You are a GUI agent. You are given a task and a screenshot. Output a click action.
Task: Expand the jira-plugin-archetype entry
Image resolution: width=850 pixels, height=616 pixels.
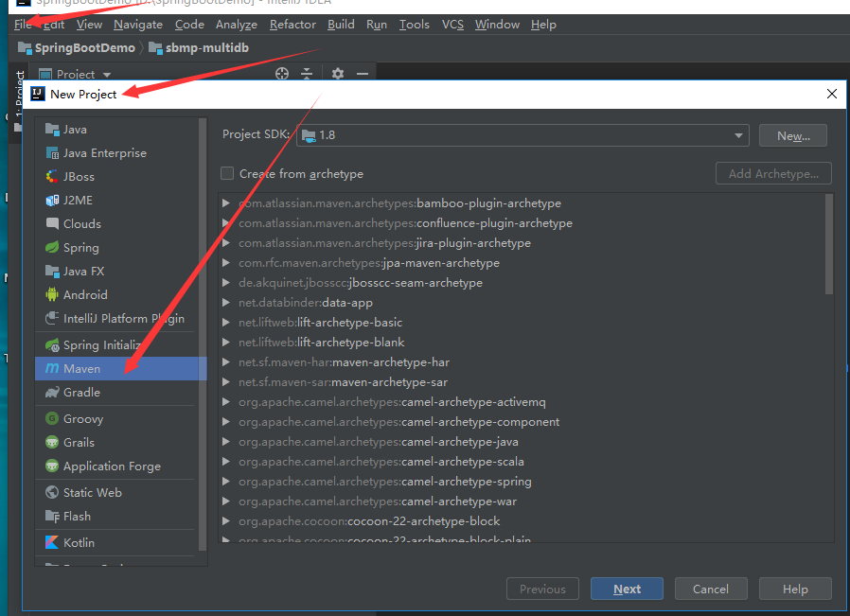point(226,243)
